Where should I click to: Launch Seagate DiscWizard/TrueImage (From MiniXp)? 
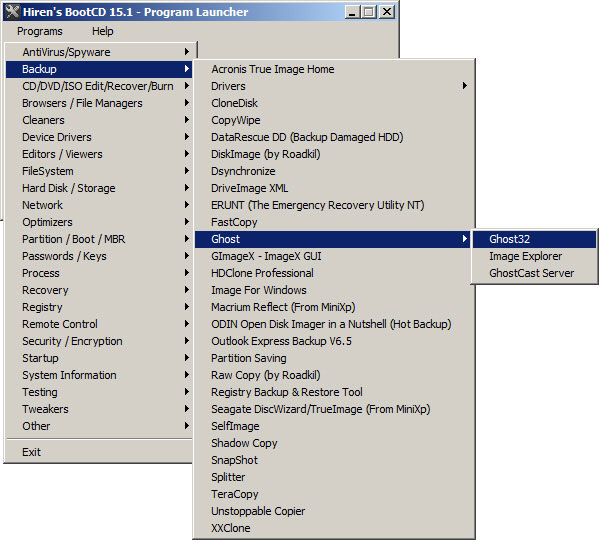[x=333, y=409]
